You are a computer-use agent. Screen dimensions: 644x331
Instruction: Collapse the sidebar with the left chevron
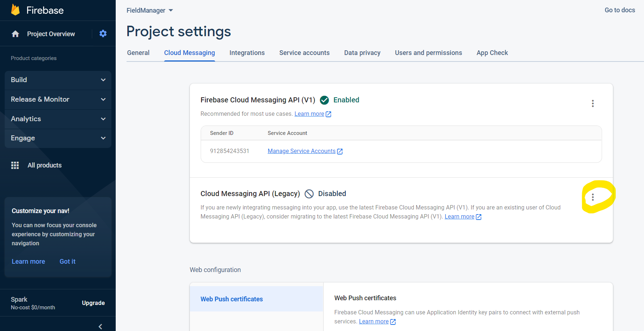click(x=100, y=327)
